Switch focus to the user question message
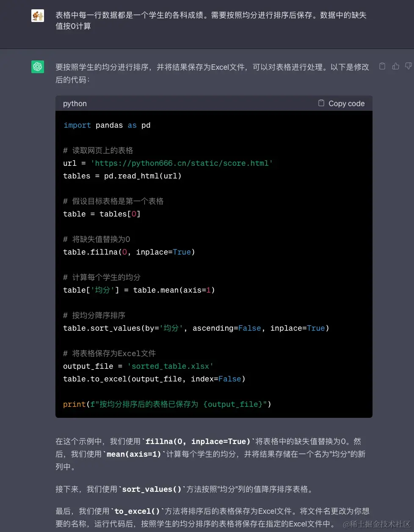Image resolution: width=414 pixels, height=532 pixels. [x=212, y=21]
